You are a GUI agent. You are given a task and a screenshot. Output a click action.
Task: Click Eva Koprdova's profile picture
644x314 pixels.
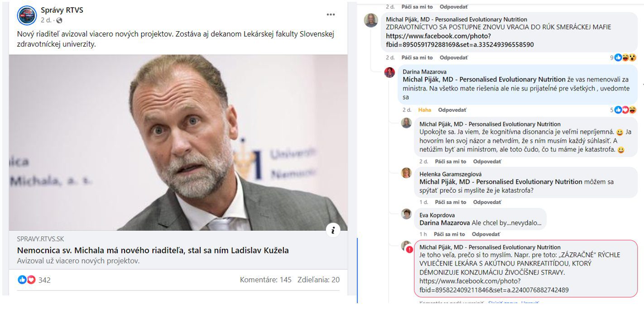(406, 214)
